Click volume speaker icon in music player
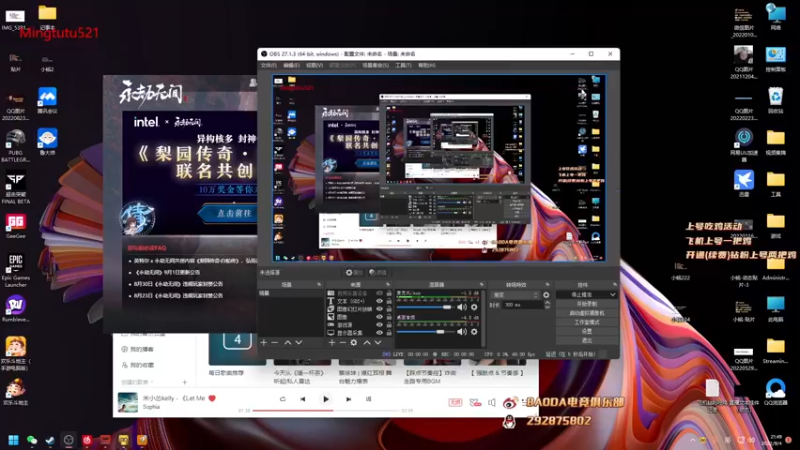This screenshot has height=450, width=800. click(492, 403)
